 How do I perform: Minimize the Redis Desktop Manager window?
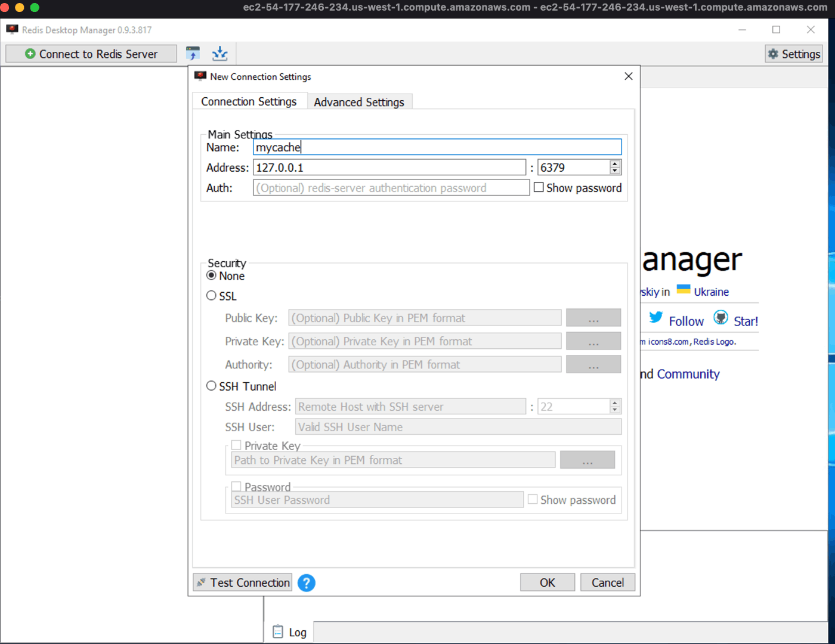(x=742, y=29)
